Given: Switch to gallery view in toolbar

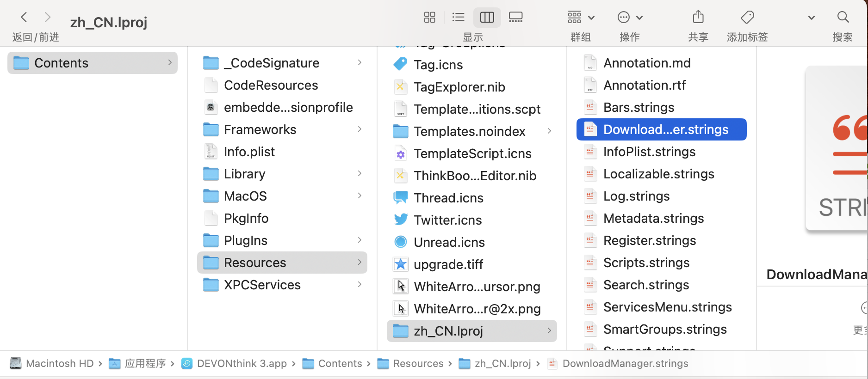Looking at the screenshot, I should 515,18.
